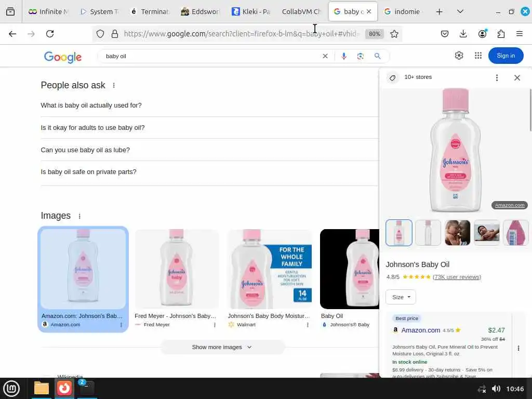Open Amazon.com source label on product image
Screen dimensions: 532x399
[509, 205]
